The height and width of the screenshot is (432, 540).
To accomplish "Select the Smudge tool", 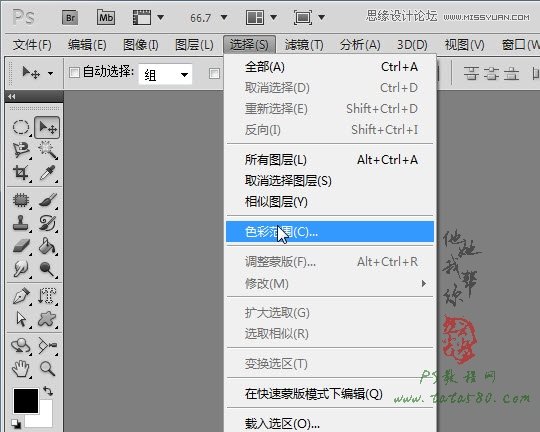I will pos(21,269).
